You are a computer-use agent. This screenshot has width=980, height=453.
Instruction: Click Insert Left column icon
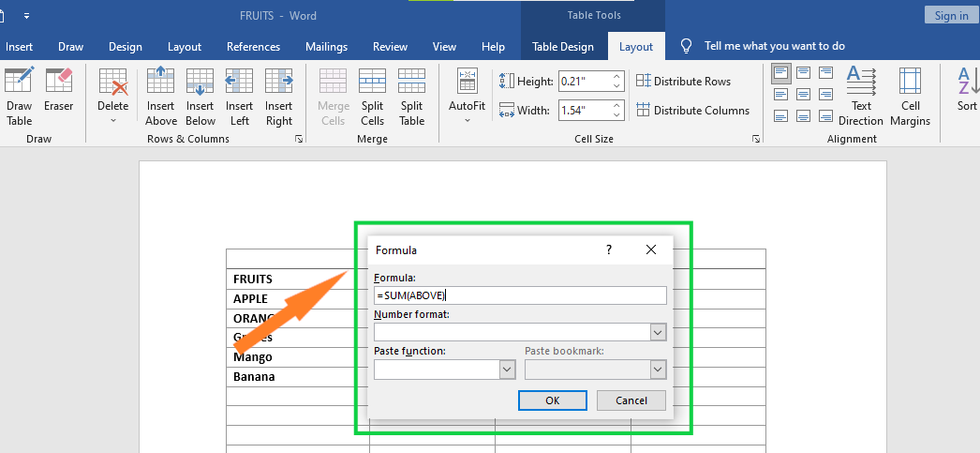(x=240, y=97)
